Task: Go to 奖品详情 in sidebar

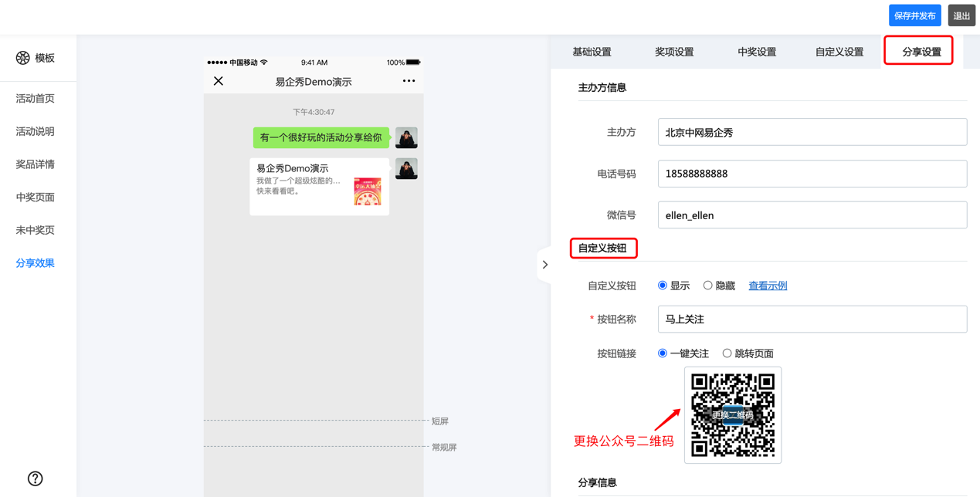Action: pos(36,164)
